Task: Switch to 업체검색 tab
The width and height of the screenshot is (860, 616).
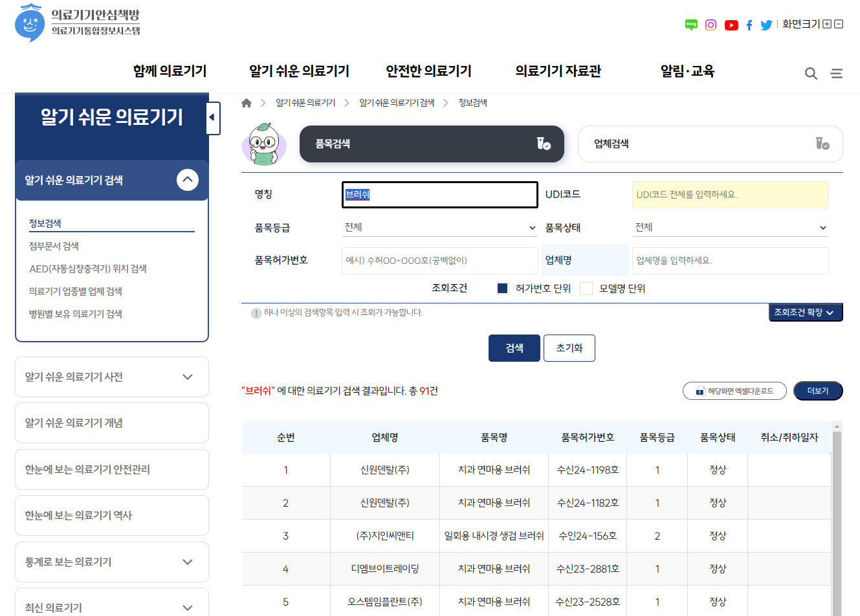Action: click(x=710, y=144)
